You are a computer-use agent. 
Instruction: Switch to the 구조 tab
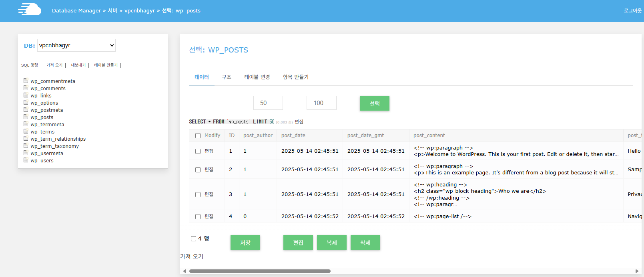227,77
